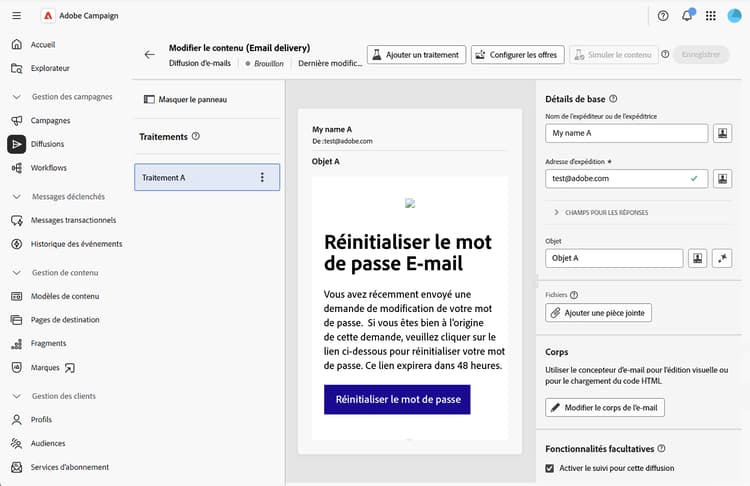Click help icon next to Détails de base
The height and width of the screenshot is (486, 750).
click(613, 99)
